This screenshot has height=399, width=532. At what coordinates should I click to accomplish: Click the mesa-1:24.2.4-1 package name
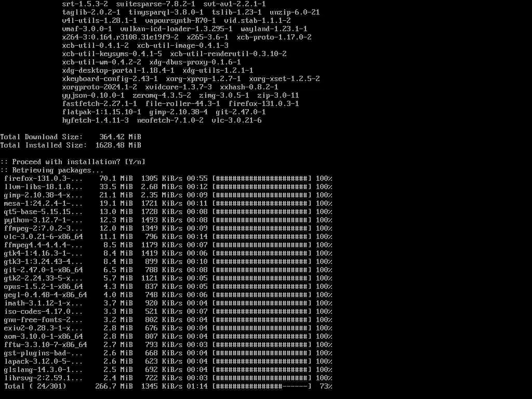click(43, 203)
